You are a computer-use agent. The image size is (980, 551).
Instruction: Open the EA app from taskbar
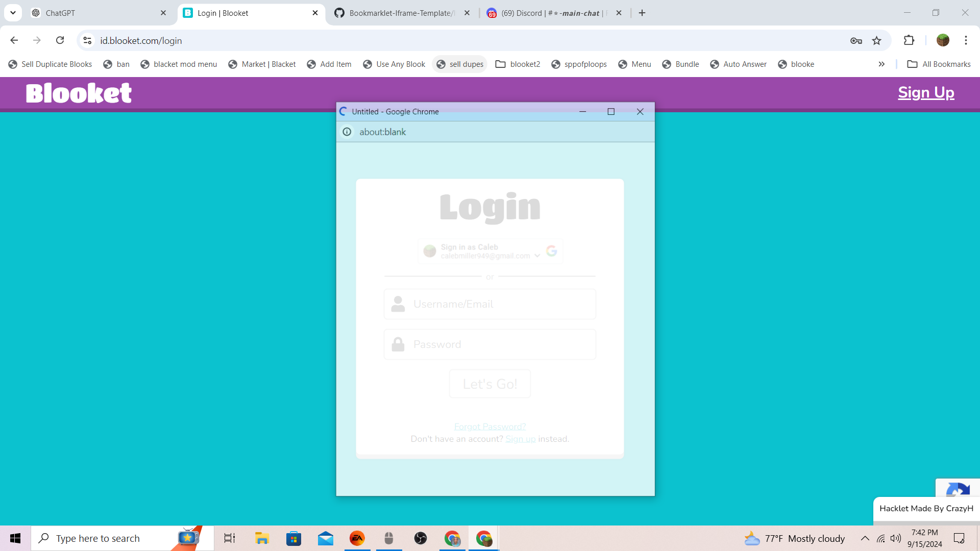[357, 538]
